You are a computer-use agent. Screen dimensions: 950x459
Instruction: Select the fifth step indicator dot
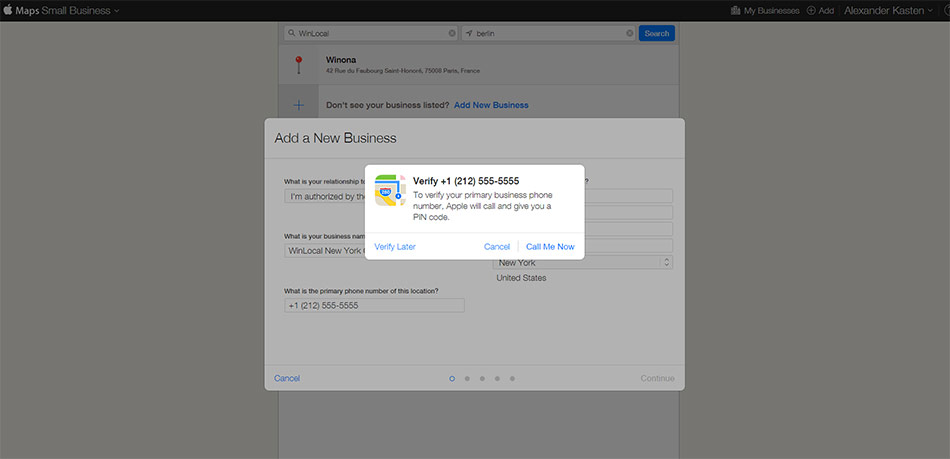click(512, 378)
